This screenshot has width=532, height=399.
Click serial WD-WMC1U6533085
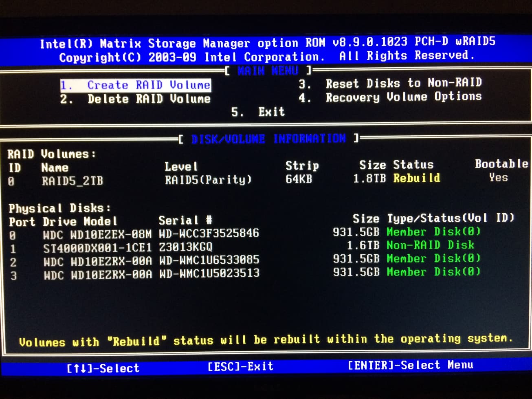coord(209,260)
